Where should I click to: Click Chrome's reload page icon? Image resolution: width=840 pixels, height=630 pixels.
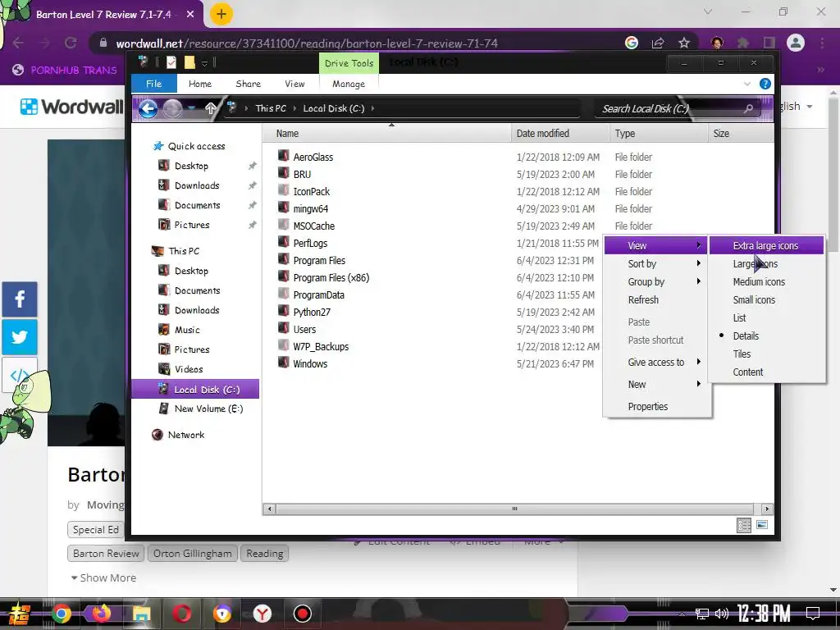(71, 43)
